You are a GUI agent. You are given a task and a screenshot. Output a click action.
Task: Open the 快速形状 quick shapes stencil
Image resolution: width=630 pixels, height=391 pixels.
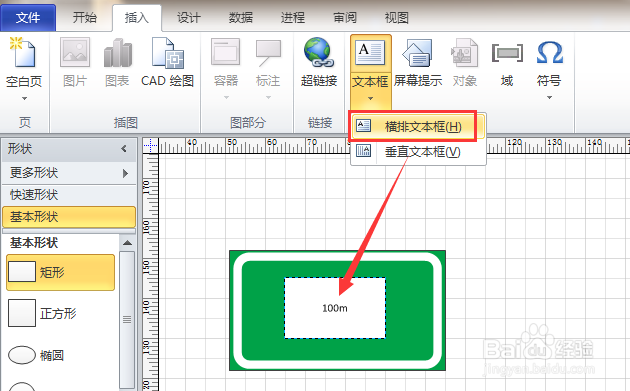pos(69,195)
